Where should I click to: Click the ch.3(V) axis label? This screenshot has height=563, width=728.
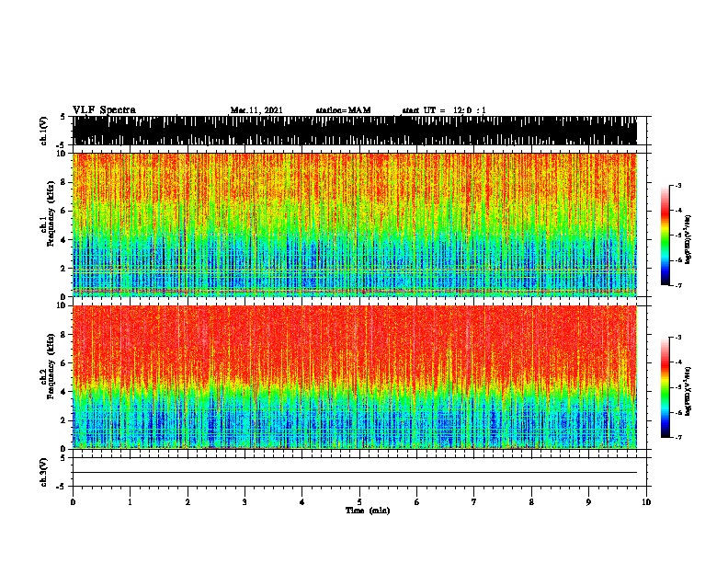(x=44, y=472)
